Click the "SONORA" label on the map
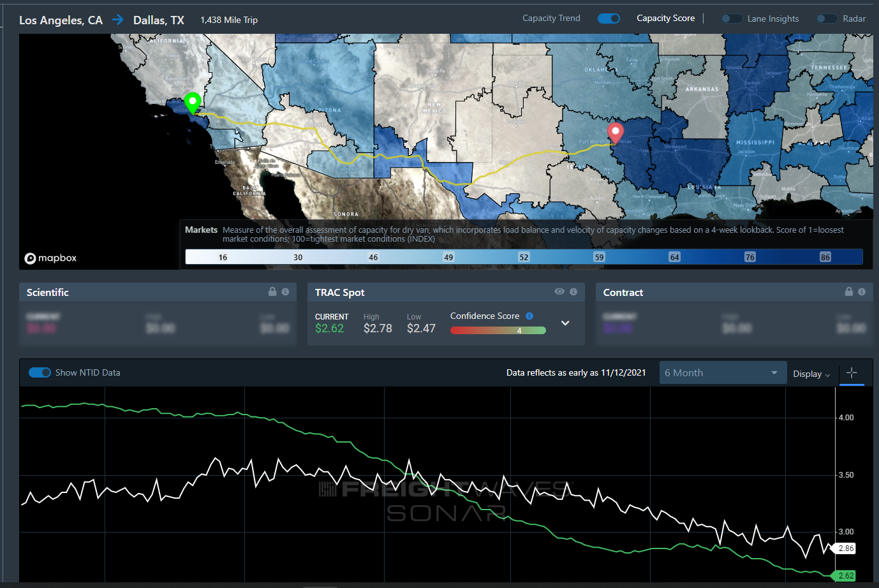 pyautogui.click(x=346, y=214)
